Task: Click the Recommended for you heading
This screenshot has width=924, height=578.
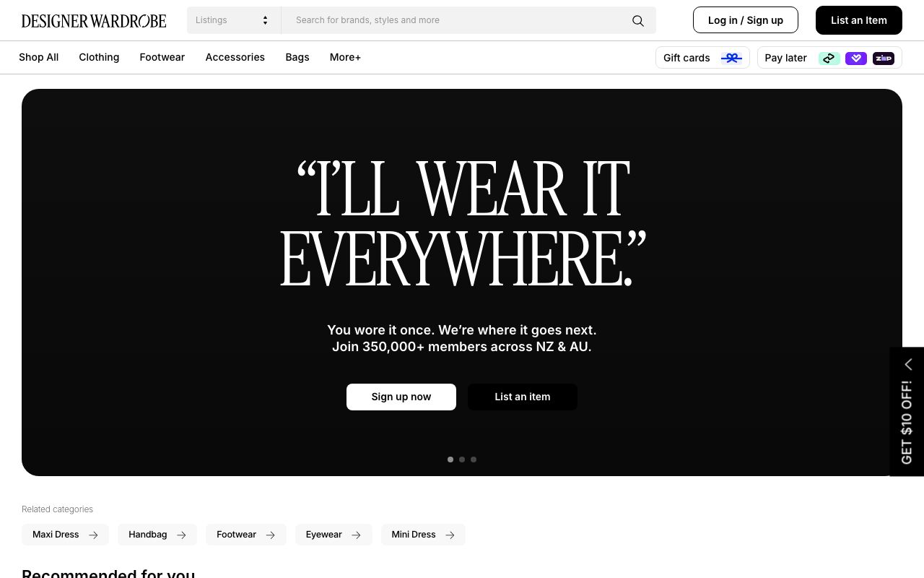Action: click(108, 574)
